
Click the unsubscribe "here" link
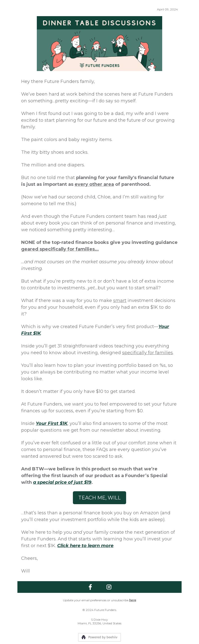(x=132, y=600)
